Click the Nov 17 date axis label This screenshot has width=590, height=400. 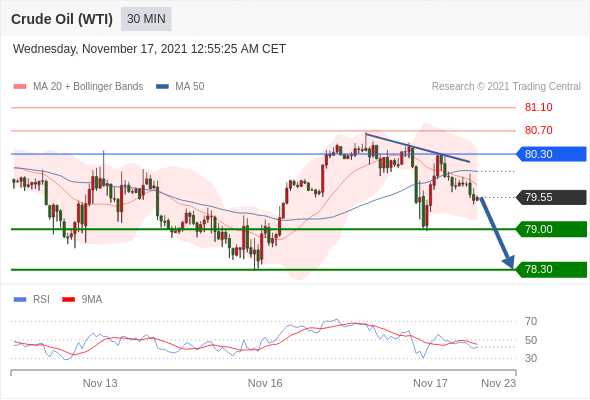coord(430,383)
